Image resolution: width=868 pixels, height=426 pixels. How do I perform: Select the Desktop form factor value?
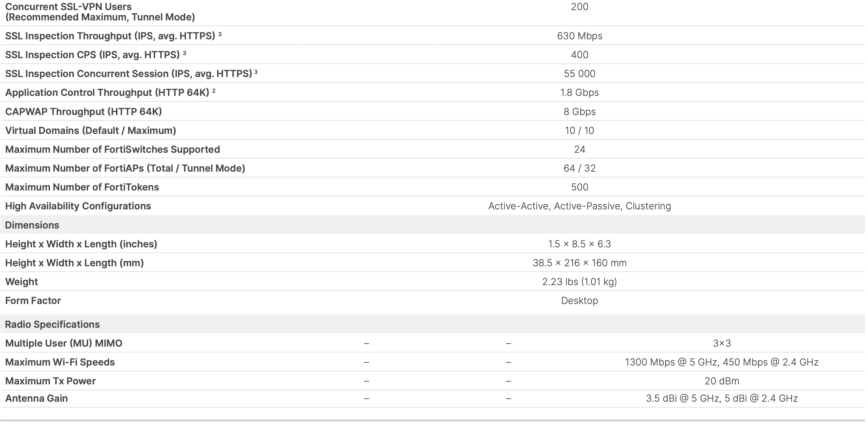[579, 300]
